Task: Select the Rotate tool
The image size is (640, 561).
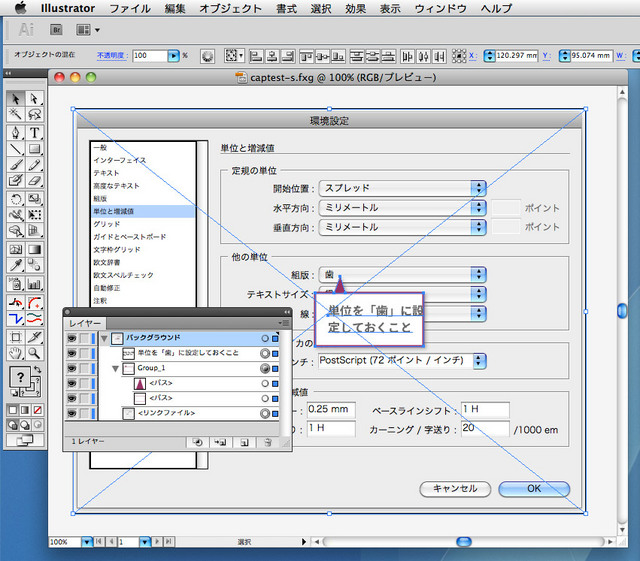Action: click(16, 199)
